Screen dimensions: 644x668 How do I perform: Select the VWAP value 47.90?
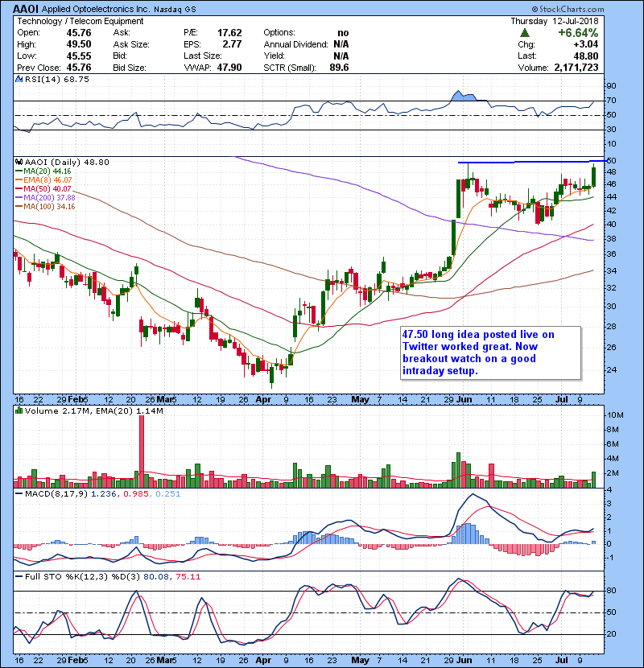click(x=229, y=68)
